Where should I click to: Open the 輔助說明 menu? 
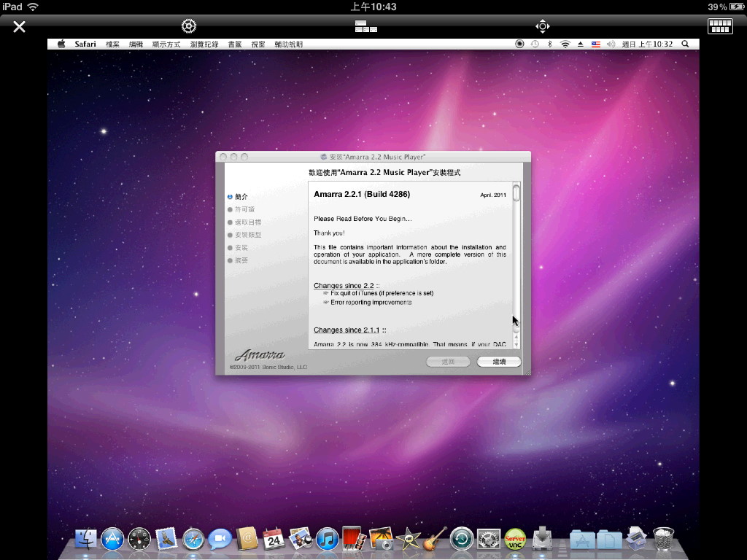click(289, 44)
